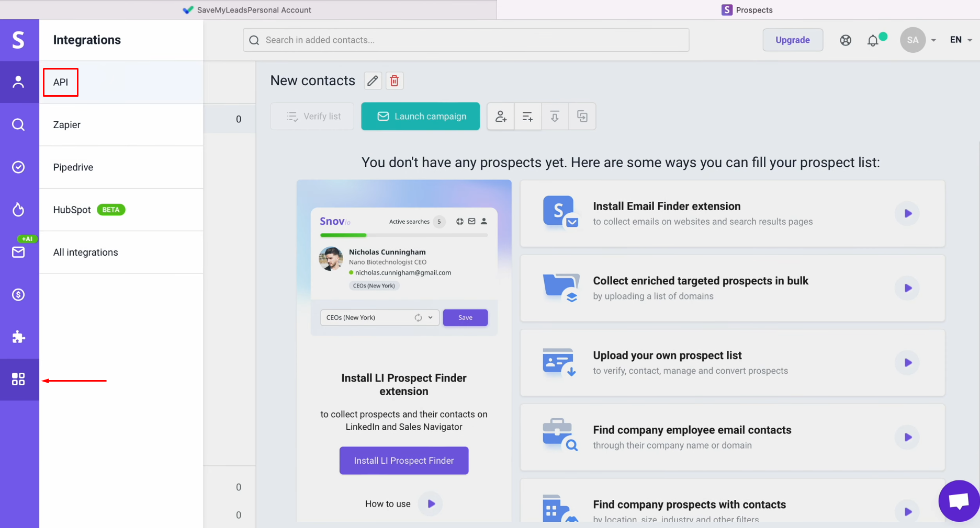Open the warm-up flame icon in sidebar

[19, 210]
